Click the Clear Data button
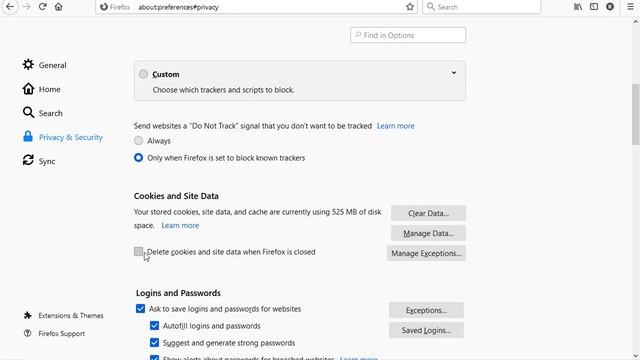Screen dimensions: 640x360 pyautogui.click(x=428, y=213)
